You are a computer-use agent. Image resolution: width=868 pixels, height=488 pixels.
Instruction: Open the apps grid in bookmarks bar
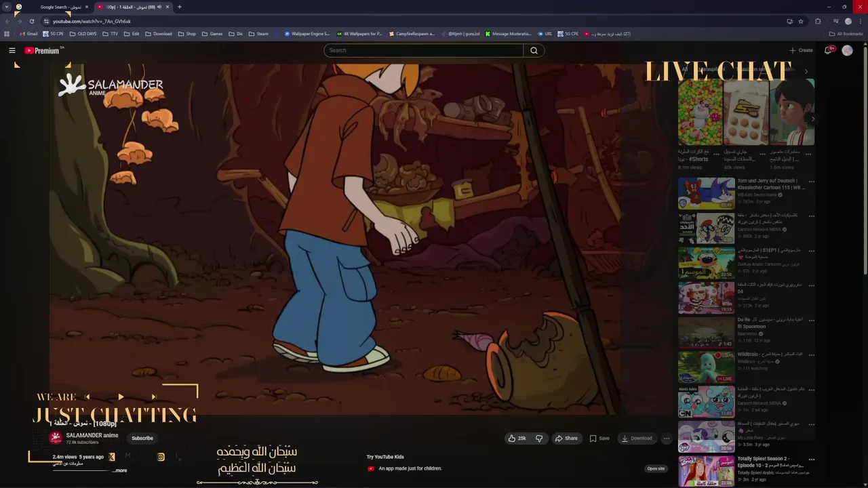pos(7,34)
